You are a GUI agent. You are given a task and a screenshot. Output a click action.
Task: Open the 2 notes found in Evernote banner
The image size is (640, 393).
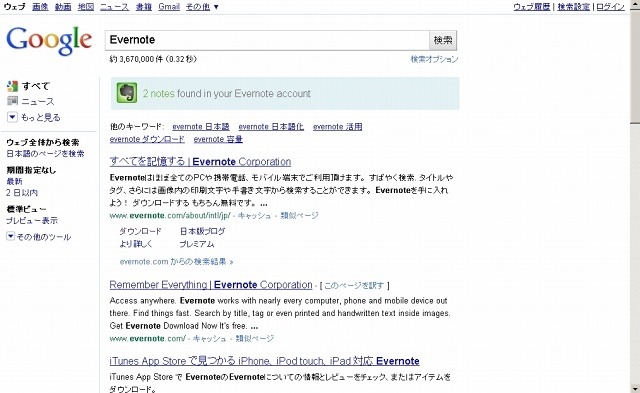[285, 93]
